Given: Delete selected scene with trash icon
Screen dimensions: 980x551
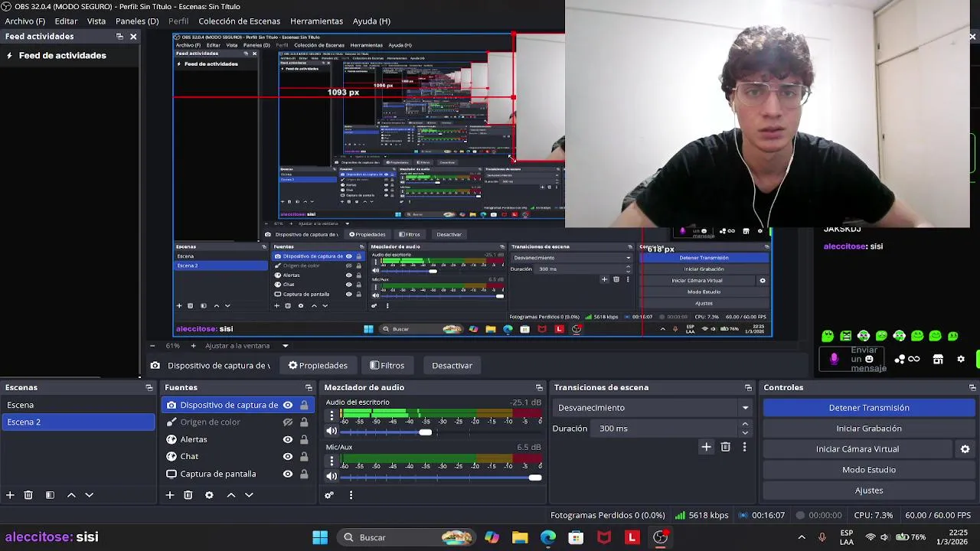Looking at the screenshot, I should [28, 495].
